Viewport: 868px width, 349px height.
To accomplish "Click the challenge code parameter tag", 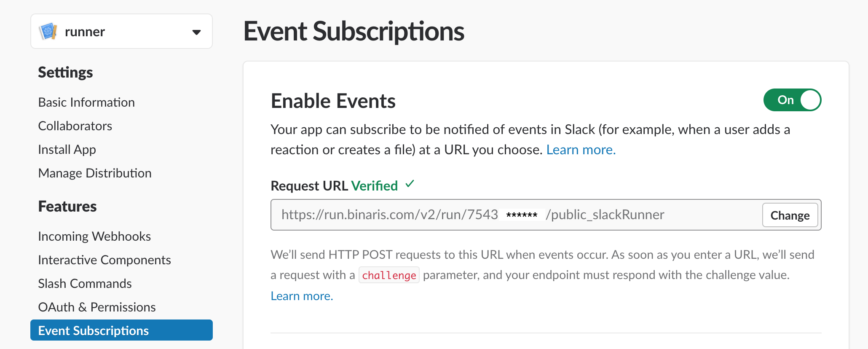I will click(389, 275).
